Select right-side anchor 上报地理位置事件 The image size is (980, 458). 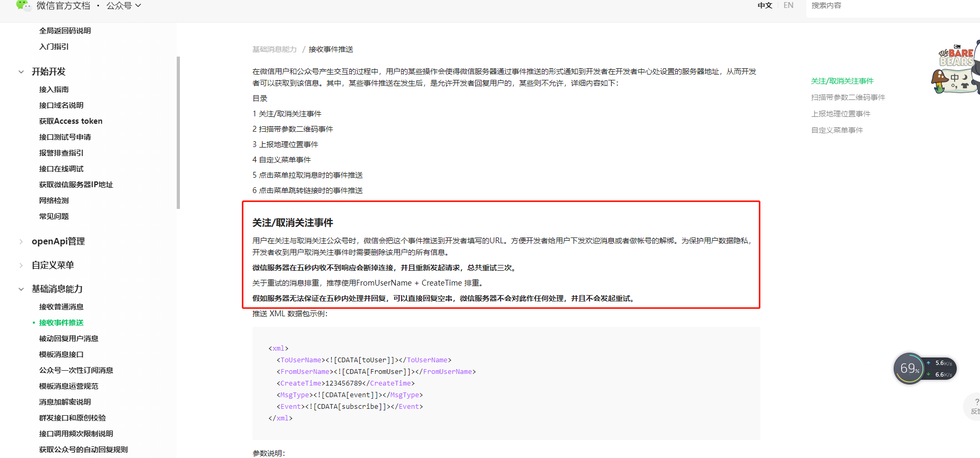pos(841,114)
